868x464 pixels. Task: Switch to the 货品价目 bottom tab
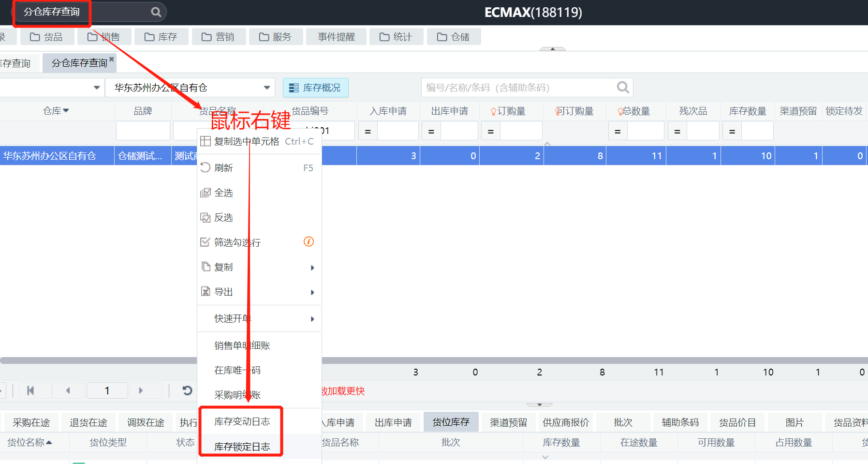coord(737,422)
